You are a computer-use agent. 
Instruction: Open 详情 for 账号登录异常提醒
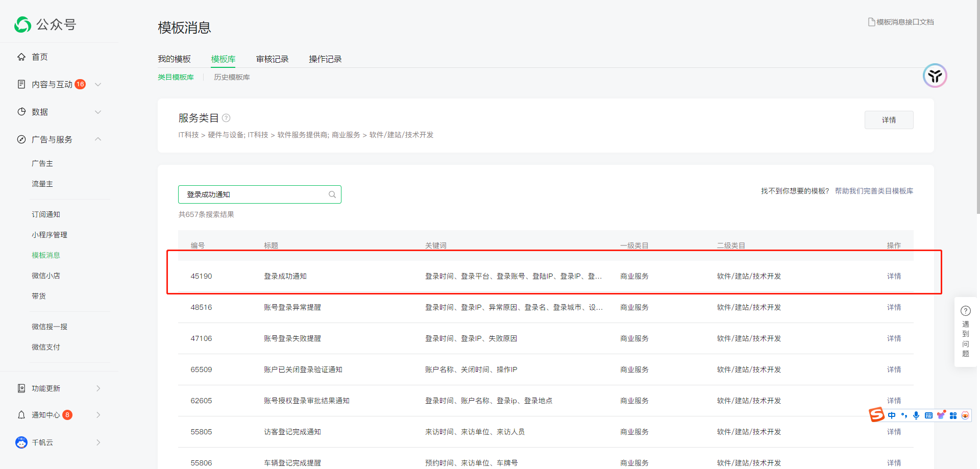click(x=894, y=307)
